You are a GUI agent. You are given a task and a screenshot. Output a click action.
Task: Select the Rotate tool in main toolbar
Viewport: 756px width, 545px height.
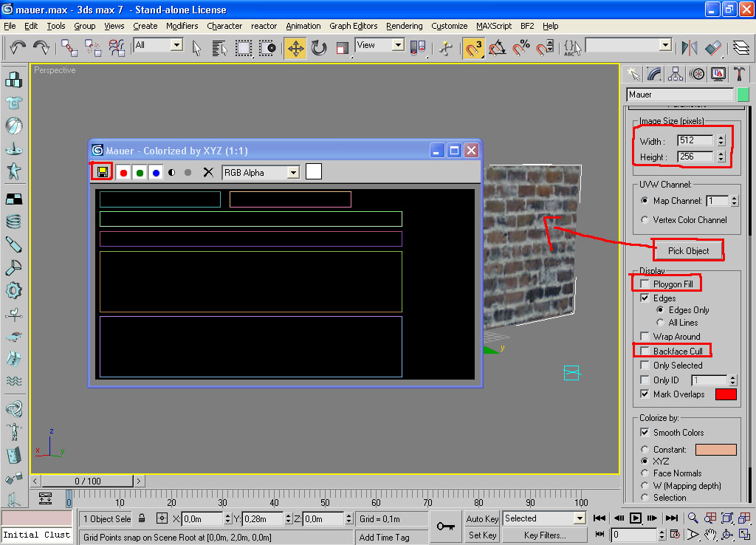319,48
